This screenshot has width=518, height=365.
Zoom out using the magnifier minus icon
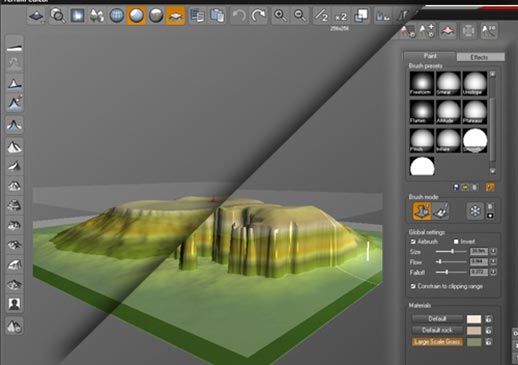click(x=300, y=15)
